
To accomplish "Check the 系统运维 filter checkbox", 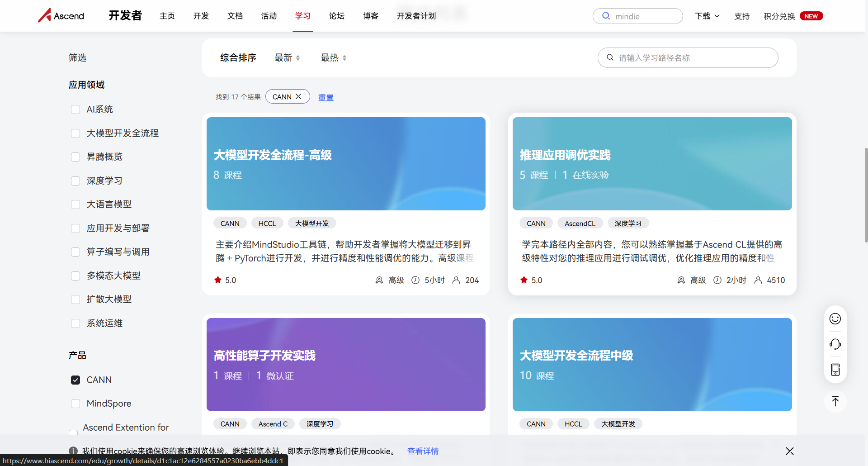I will coord(75,323).
